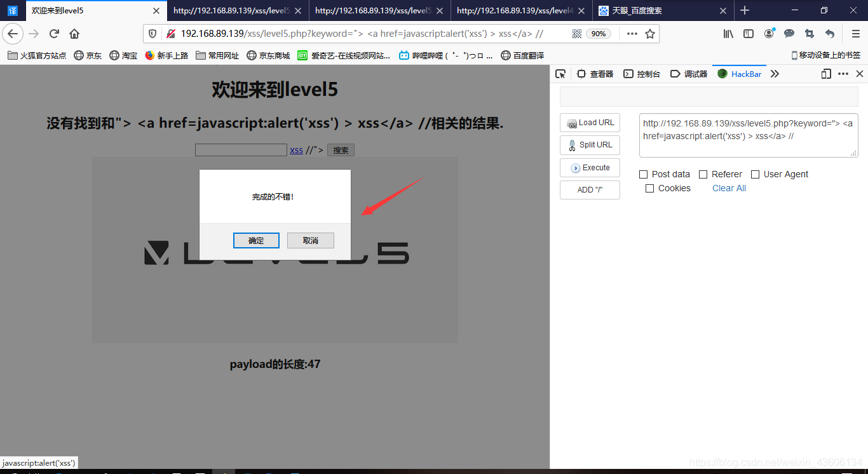Switch to the 查看器 inspector tab
The height and width of the screenshot is (474, 868).
[595, 74]
